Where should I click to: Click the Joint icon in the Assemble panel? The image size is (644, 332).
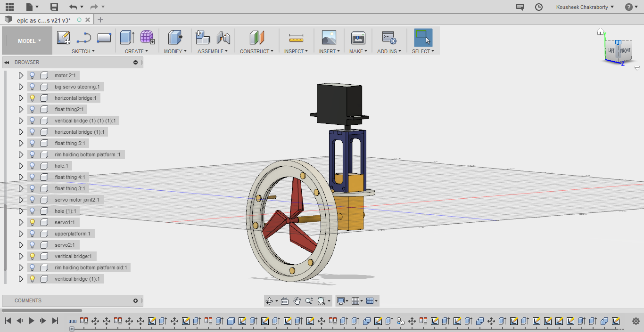tap(223, 38)
